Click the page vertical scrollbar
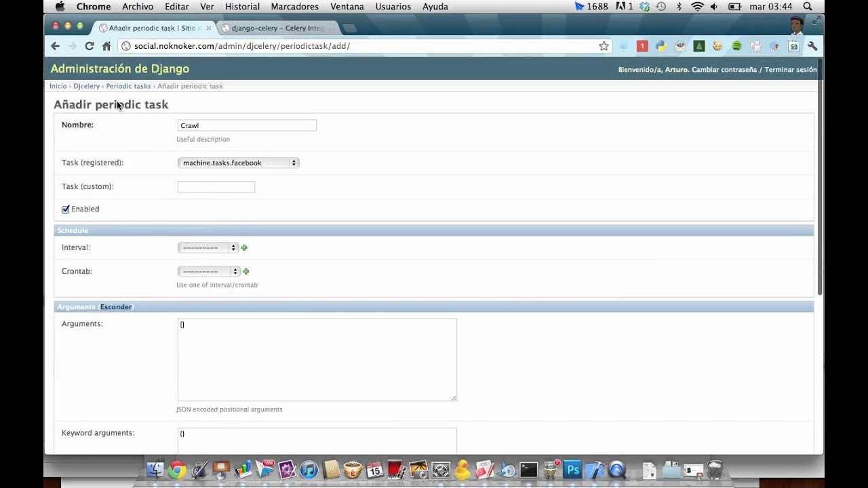 (820, 178)
